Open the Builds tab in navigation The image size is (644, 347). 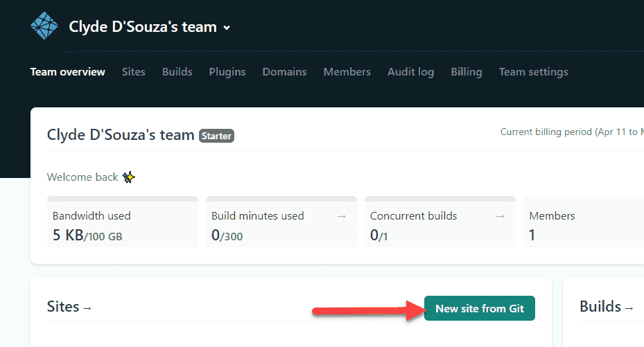tap(177, 72)
